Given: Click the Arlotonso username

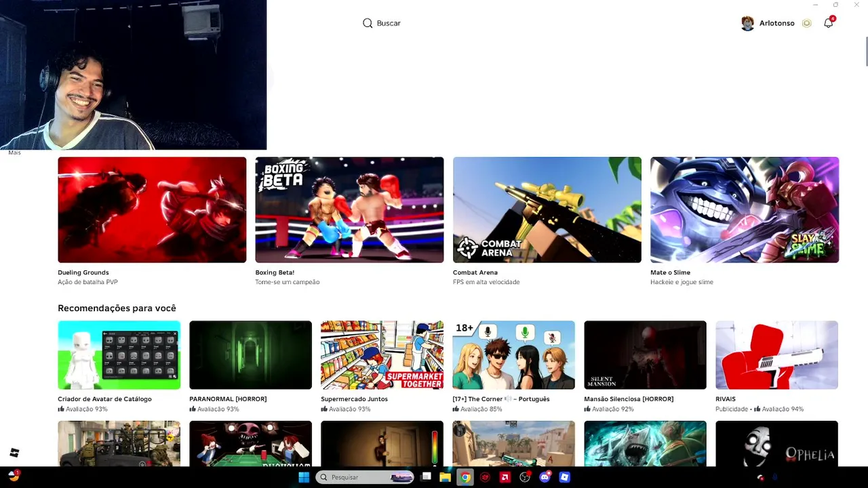Looking at the screenshot, I should tap(776, 23).
